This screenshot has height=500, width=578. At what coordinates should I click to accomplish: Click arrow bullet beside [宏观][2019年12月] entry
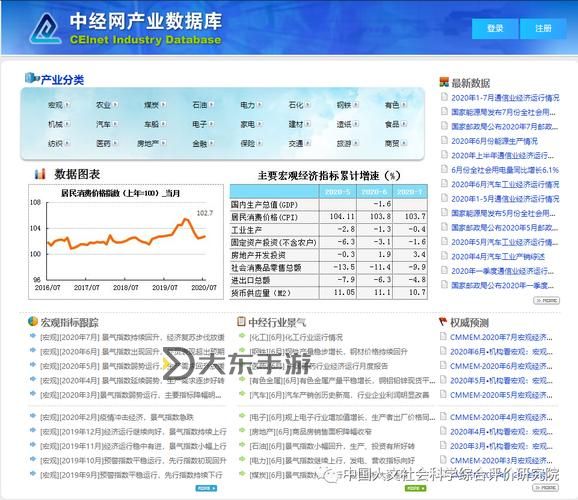click(x=33, y=430)
